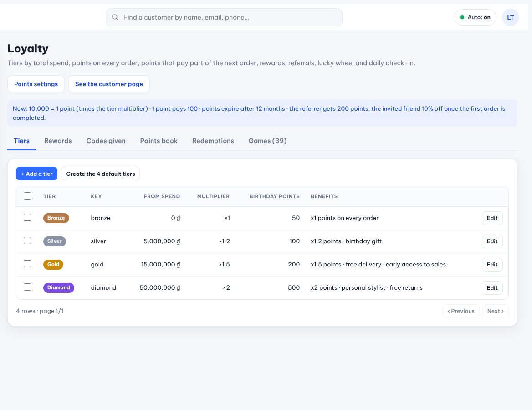
Task: Go to the Codes given tab
Action: (106, 141)
